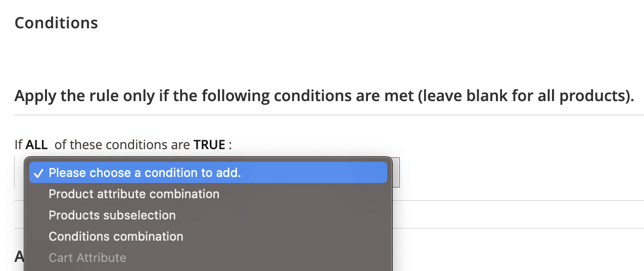
Task: Click the colon after the TRUE value
Action: (x=230, y=146)
